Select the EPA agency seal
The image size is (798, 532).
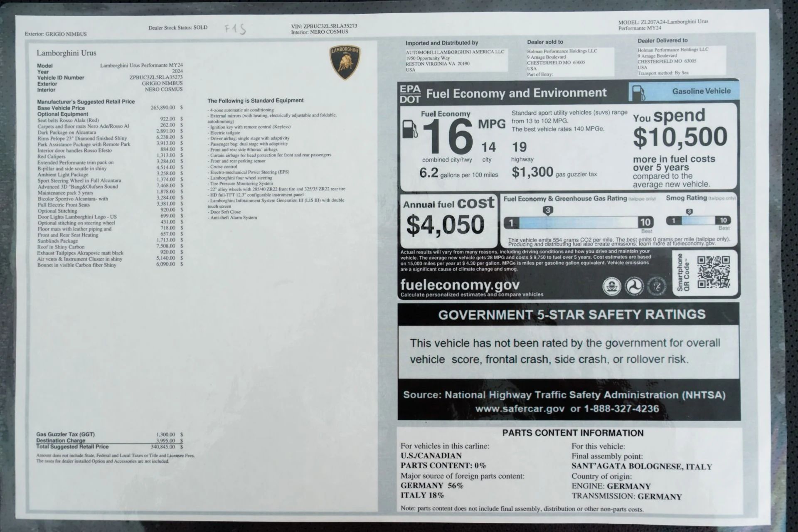pyautogui.click(x=611, y=286)
